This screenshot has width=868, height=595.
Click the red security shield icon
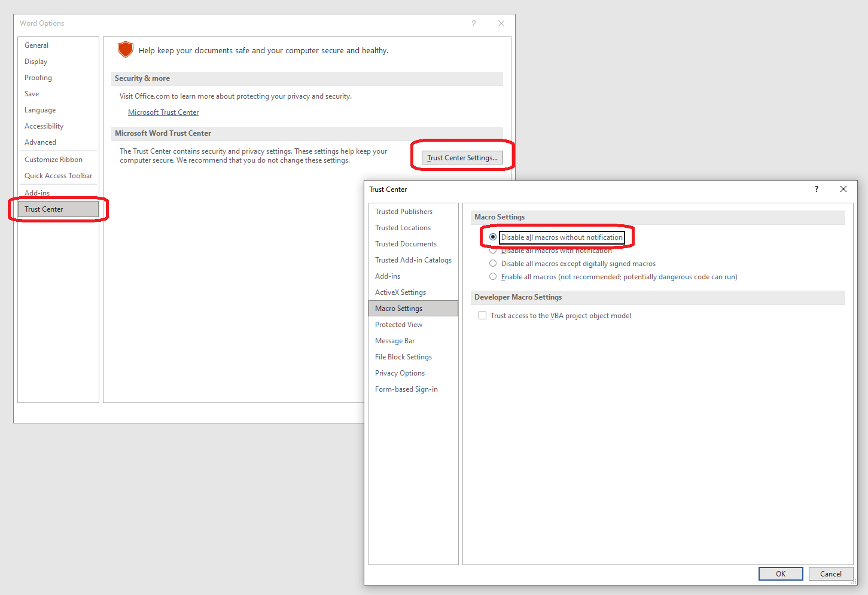(x=126, y=50)
